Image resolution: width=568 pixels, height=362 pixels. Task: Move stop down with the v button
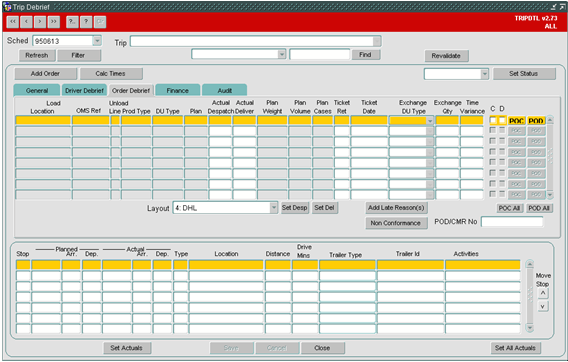pyautogui.click(x=542, y=307)
